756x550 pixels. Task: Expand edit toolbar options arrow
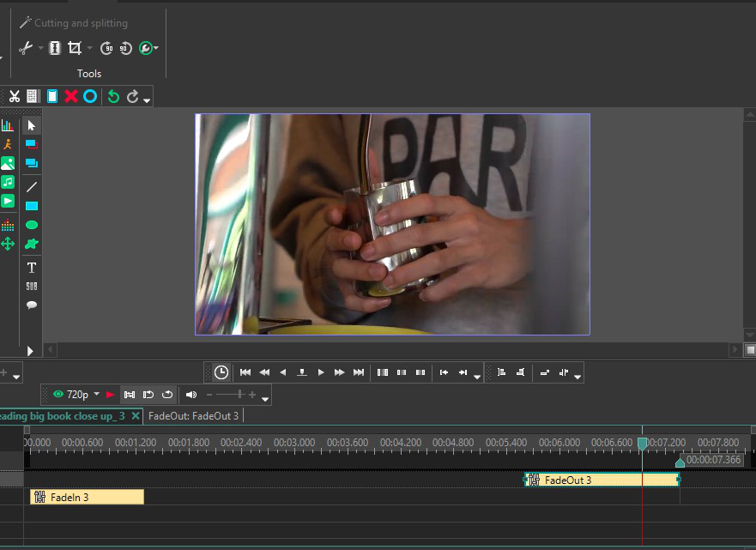click(147, 100)
